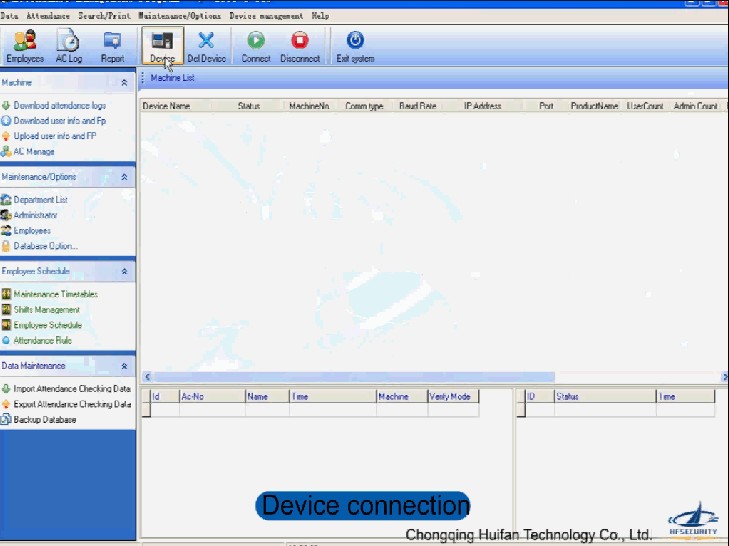Click the Department List link
Viewport: 729px width, 546px height.
click(x=40, y=200)
